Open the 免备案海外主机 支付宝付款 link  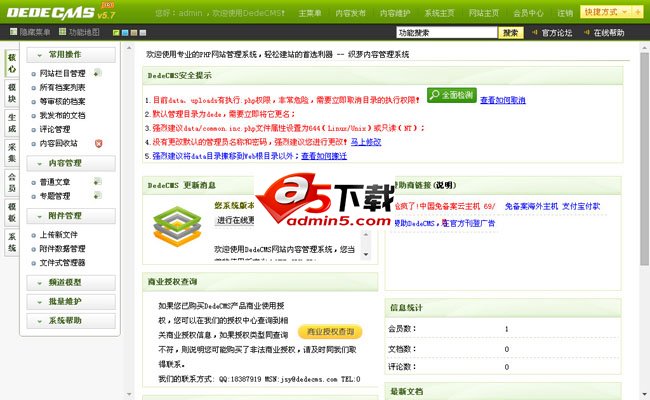pyautogui.click(x=552, y=206)
